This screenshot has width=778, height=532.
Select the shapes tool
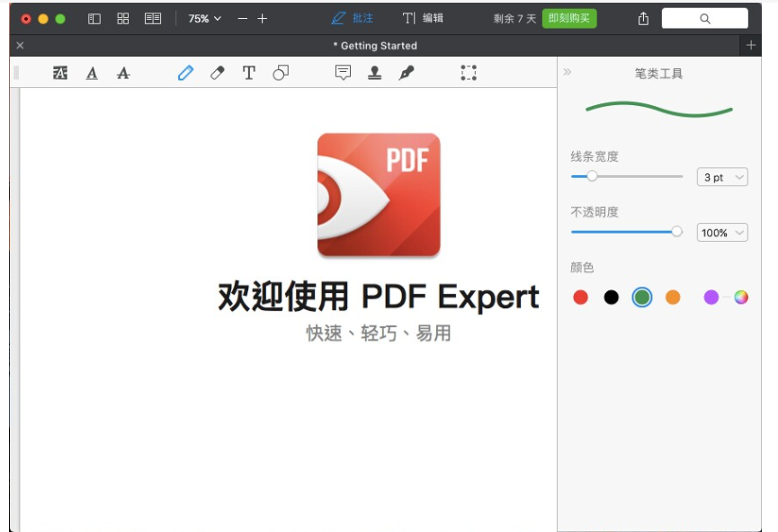[281, 73]
